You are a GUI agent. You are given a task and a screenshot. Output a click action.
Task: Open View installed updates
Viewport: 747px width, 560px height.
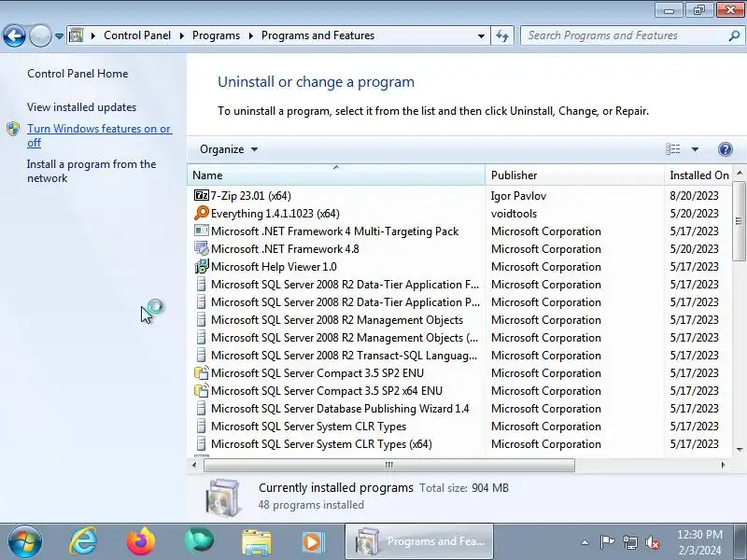81,107
